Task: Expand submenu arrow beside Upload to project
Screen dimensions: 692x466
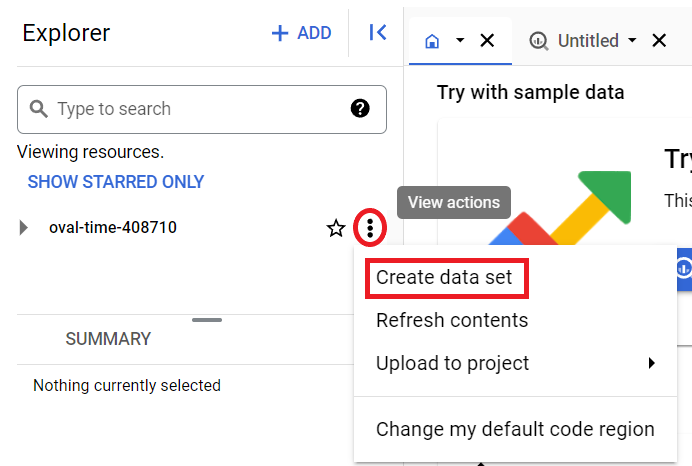Action: 652,363
